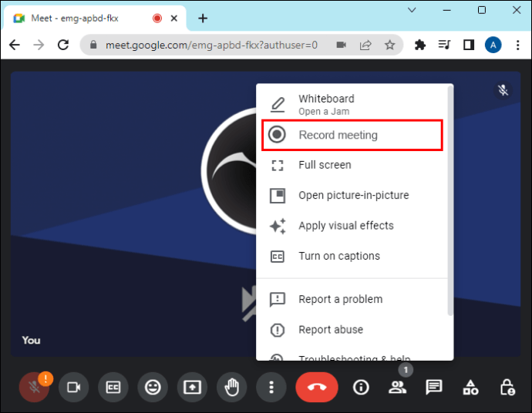
Task: Open a new browser tab
Action: coord(203,18)
